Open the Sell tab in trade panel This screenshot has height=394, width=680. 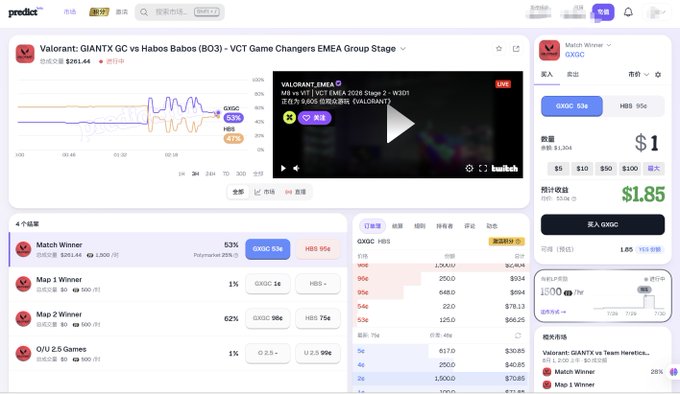click(x=572, y=75)
